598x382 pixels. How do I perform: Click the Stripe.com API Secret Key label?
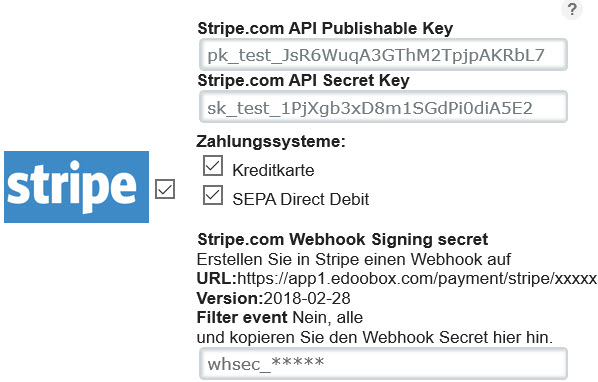click(x=303, y=80)
